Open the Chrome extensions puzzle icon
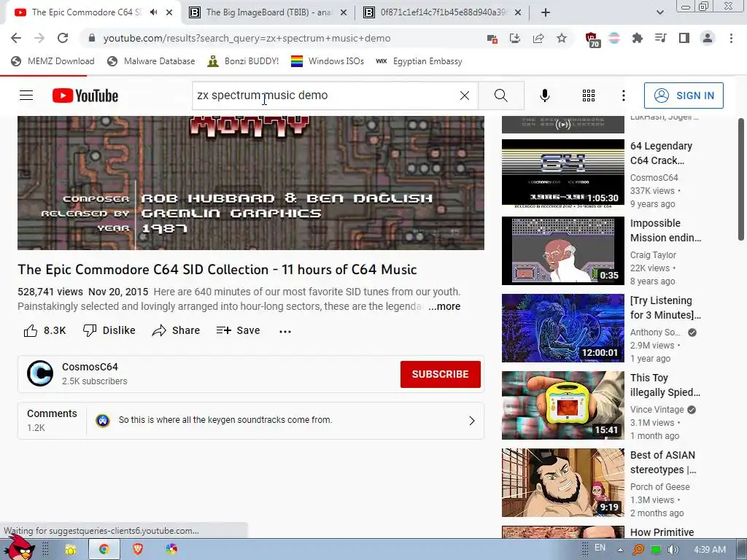 point(637,38)
